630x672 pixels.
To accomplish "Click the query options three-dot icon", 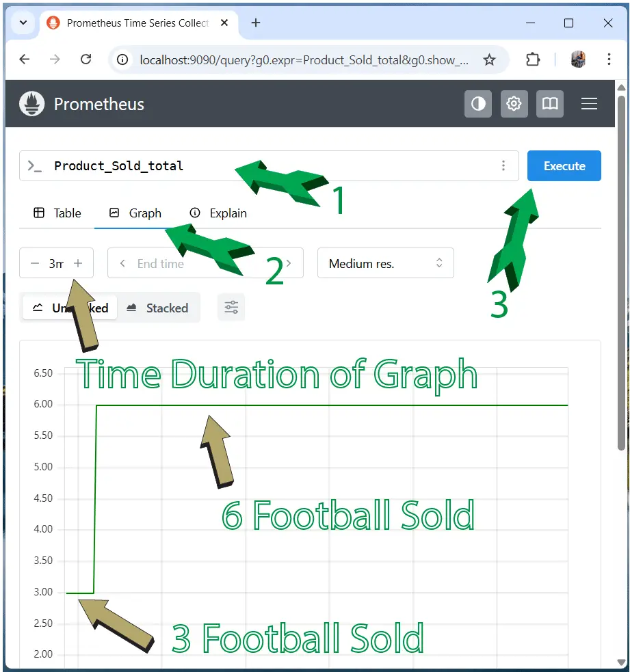I will click(x=503, y=165).
